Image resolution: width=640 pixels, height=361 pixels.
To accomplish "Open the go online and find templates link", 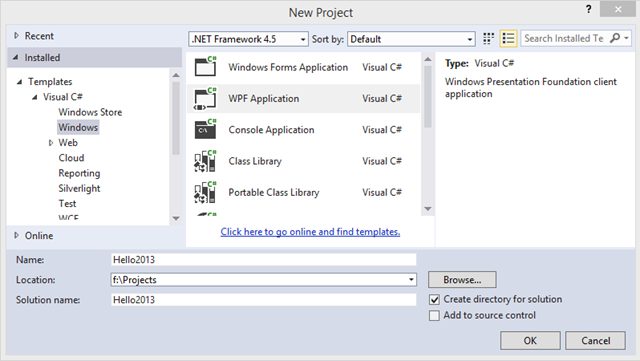I will (x=310, y=232).
